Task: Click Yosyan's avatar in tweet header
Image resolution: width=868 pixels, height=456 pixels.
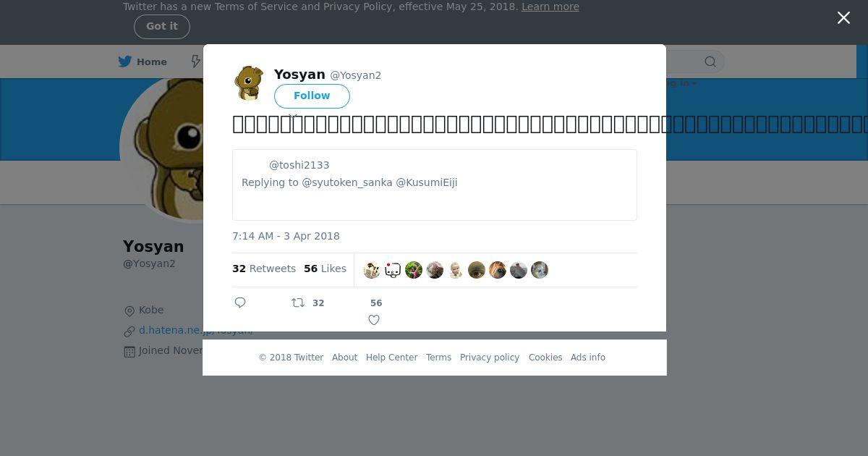Action: click(249, 83)
